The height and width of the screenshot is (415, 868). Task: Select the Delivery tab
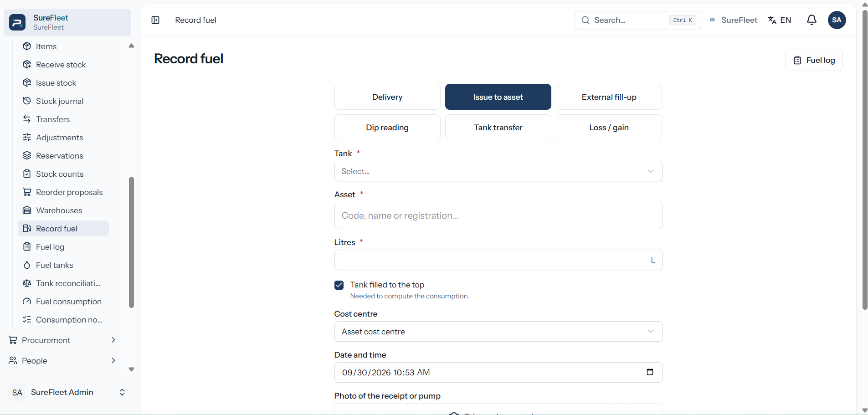click(x=387, y=97)
